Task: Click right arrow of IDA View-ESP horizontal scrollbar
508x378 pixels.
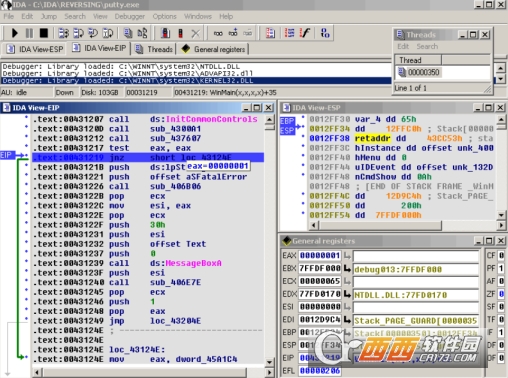Action: (x=501, y=225)
